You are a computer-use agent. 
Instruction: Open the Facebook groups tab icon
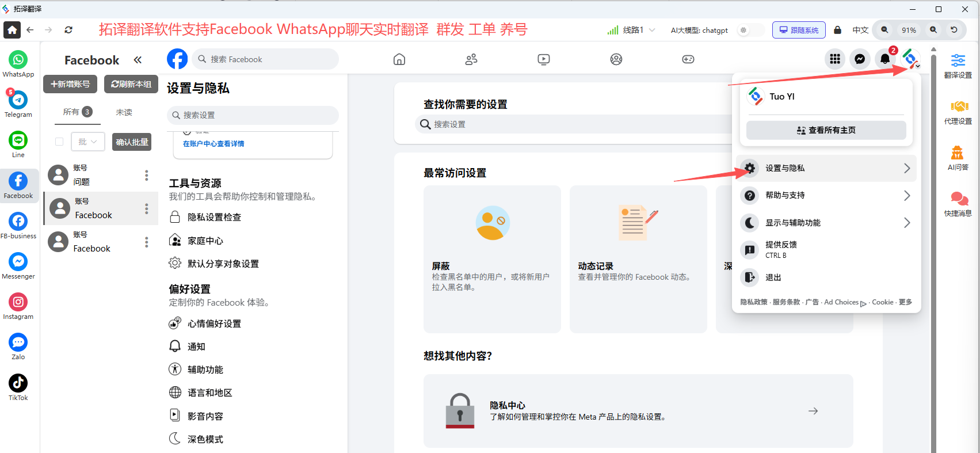[616, 59]
